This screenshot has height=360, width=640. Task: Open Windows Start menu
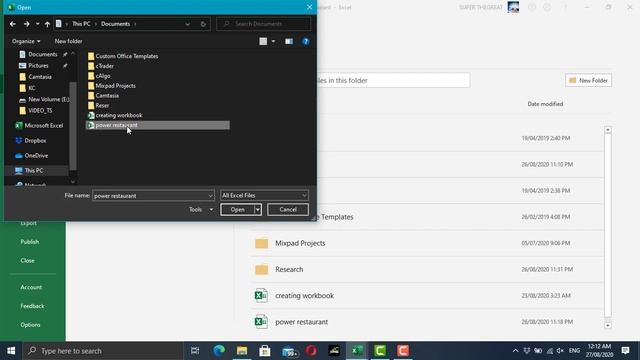[11, 351]
